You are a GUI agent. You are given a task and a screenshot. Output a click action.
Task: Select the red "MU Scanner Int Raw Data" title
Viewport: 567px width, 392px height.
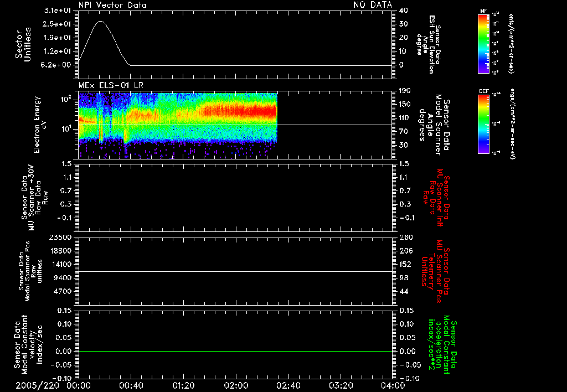pyautogui.click(x=436, y=198)
